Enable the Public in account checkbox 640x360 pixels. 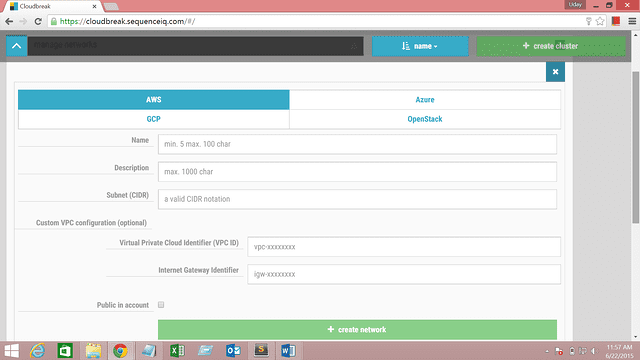161,305
